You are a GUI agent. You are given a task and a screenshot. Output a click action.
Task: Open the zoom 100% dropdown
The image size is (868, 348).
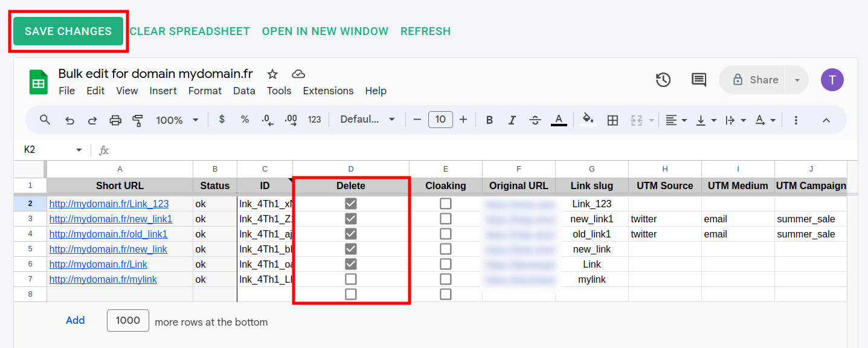tap(177, 120)
